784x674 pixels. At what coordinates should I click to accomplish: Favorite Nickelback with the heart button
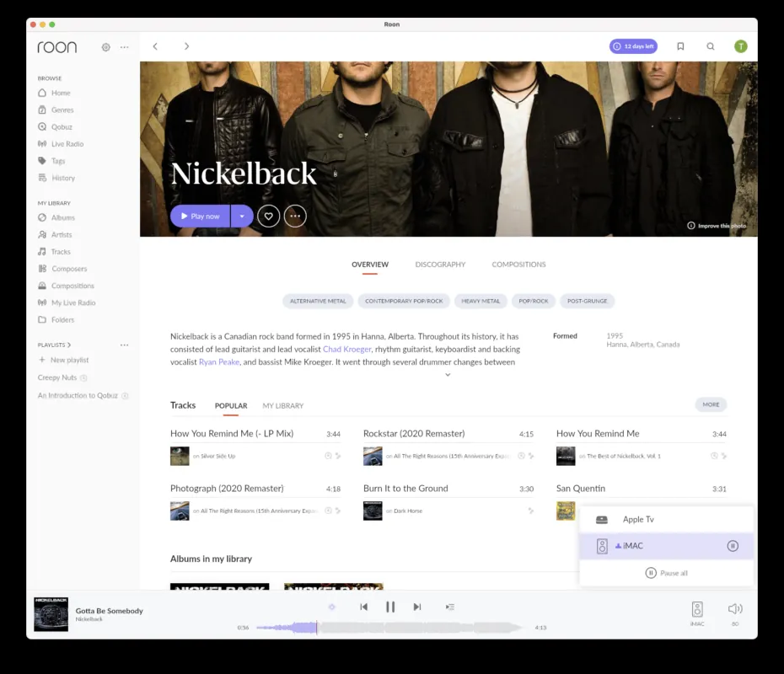coord(268,217)
